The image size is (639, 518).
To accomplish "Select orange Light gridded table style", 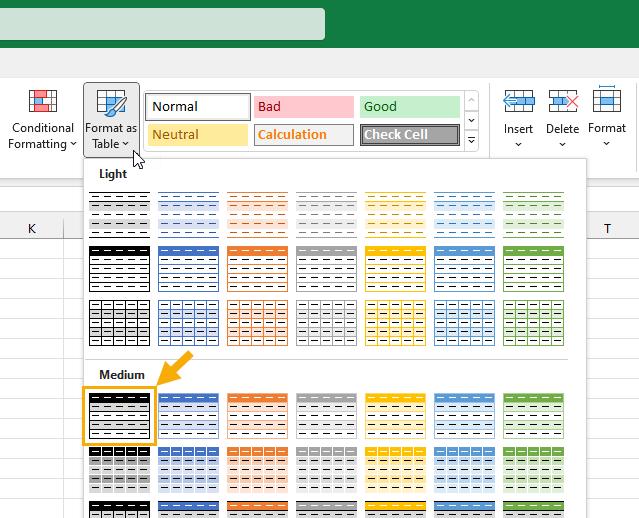I will [x=258, y=323].
